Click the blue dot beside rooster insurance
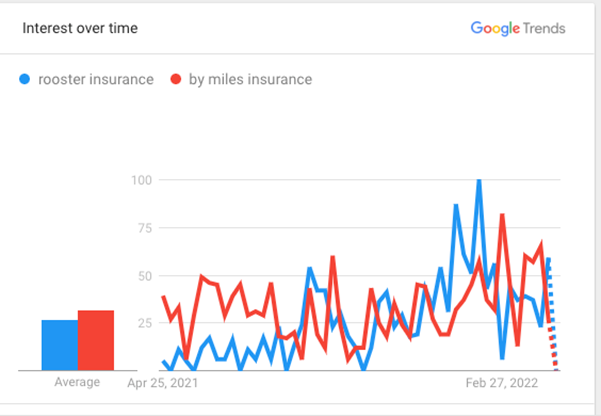 click(x=26, y=79)
